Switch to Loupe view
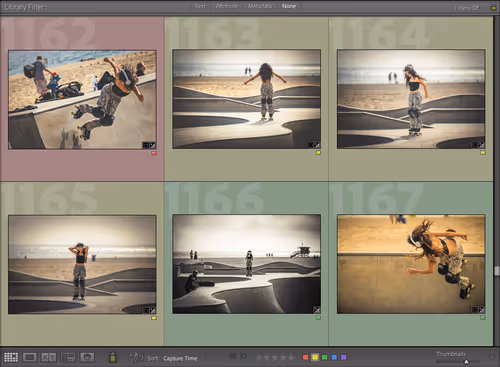 (x=29, y=357)
